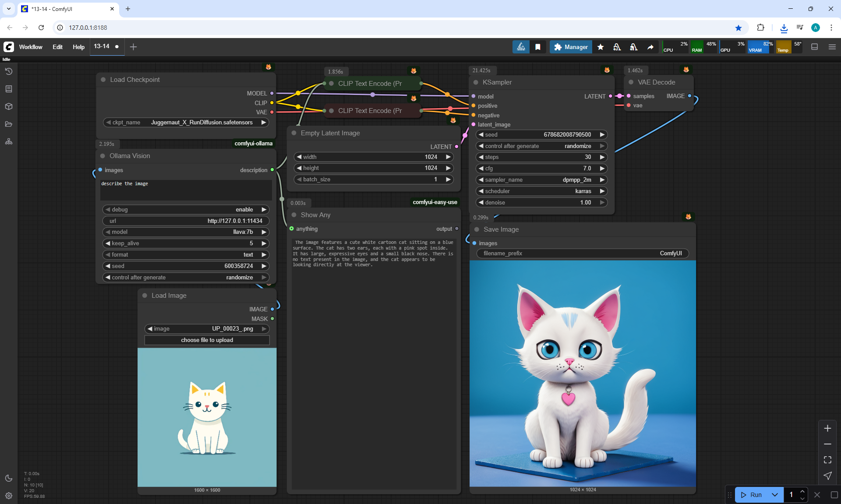
Task: Open the queue history sidebar icon
Action: tap(9, 71)
